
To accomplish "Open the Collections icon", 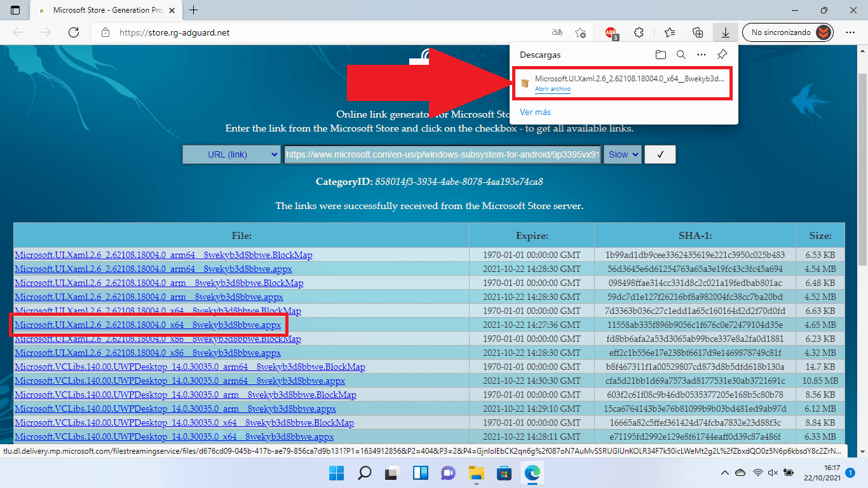I will pyautogui.click(x=698, y=32).
